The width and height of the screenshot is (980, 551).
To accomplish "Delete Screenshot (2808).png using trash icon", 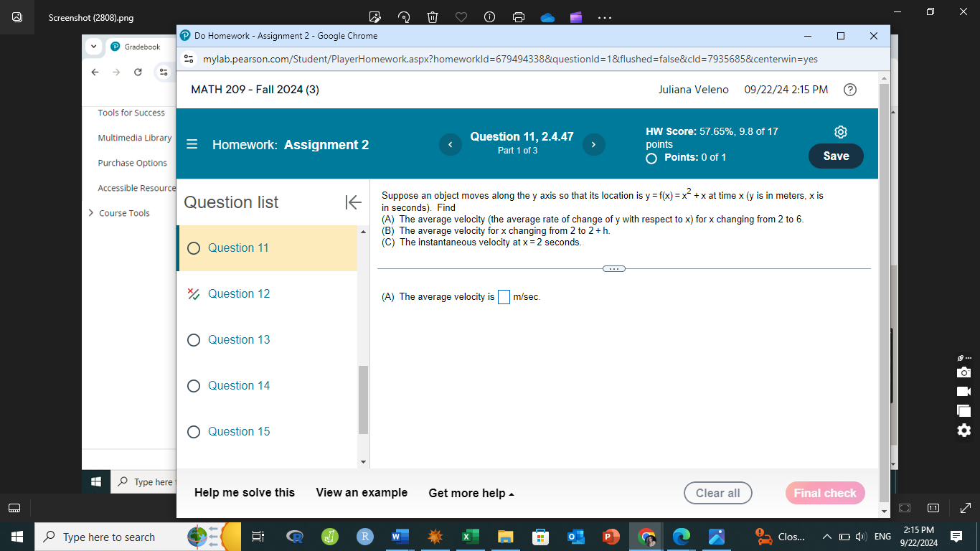I will click(x=432, y=17).
